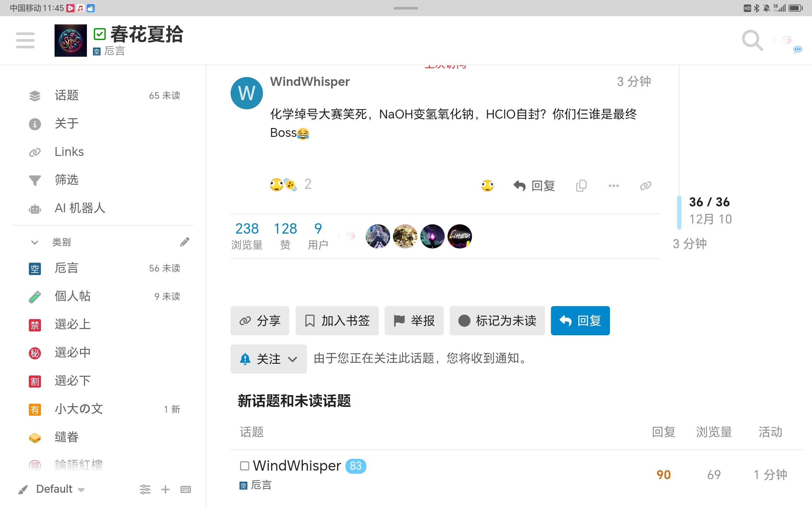812x507 pixels.
Task: Click the plus icon in sidebar footer
Action: pyautogui.click(x=166, y=489)
